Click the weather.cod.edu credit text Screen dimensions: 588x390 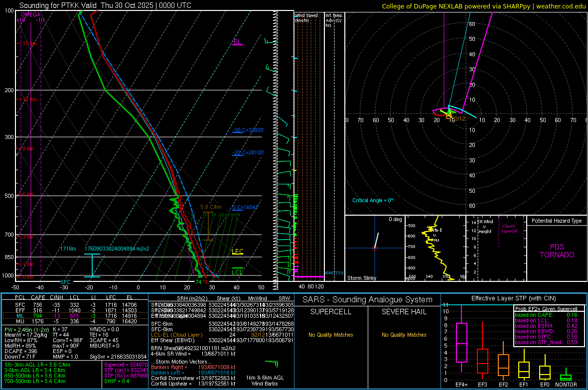561,6
